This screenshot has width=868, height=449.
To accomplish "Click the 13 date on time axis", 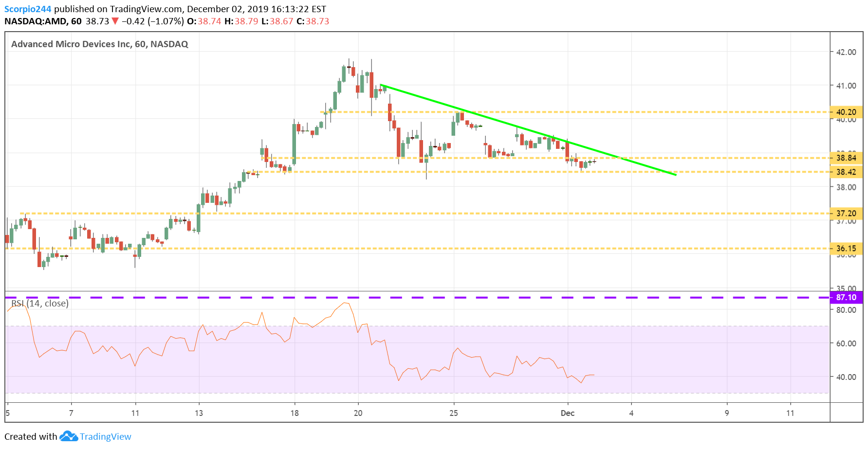I will (x=199, y=413).
